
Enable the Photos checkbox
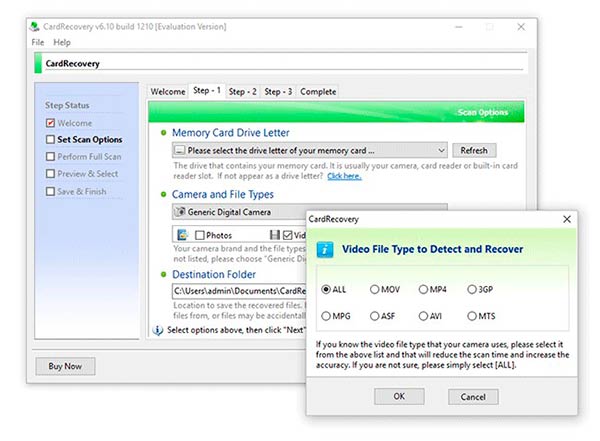click(x=199, y=235)
